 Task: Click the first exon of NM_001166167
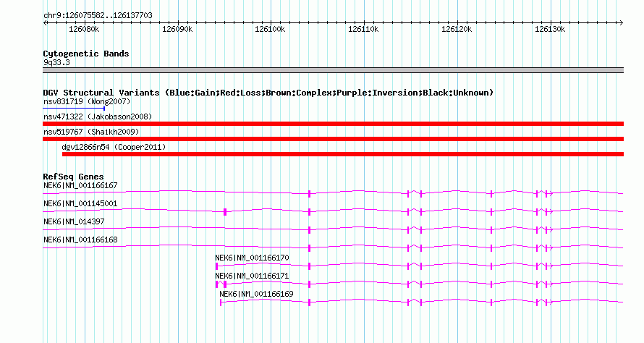(309, 194)
